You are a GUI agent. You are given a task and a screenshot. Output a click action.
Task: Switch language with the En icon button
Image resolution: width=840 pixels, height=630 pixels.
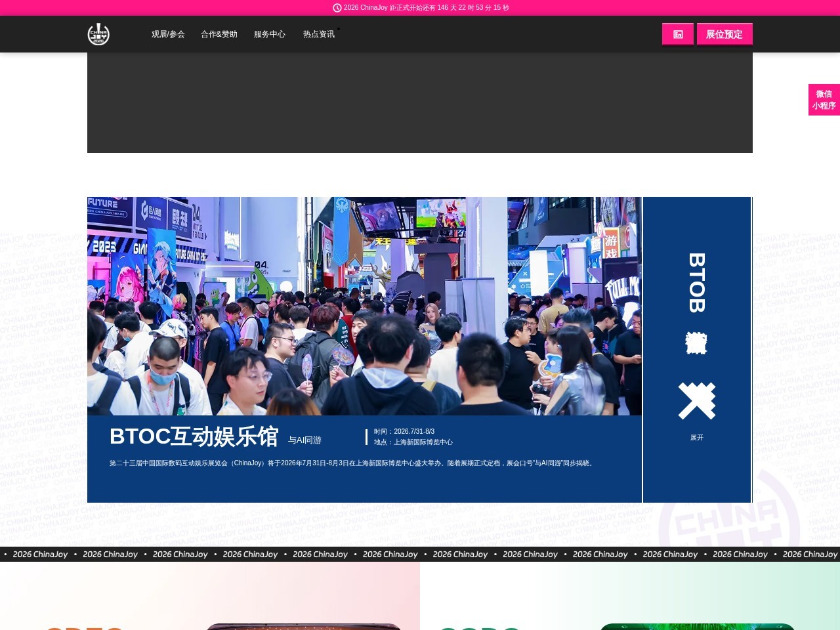678,34
